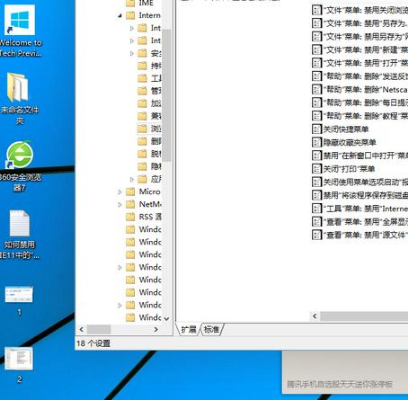Click the 18 个设置 status bar text
The image size is (412, 401).
pyautogui.click(x=93, y=343)
